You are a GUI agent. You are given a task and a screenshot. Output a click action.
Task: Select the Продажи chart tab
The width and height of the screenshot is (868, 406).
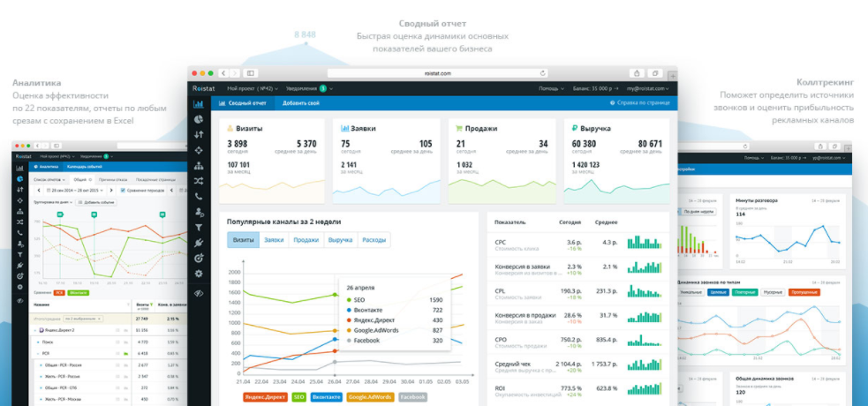click(x=306, y=240)
